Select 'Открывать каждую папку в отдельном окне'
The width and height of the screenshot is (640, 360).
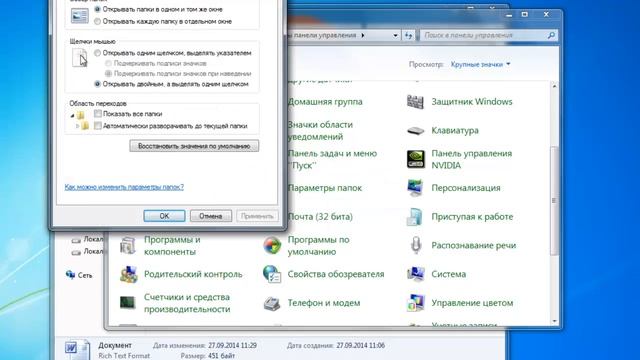coord(98,21)
